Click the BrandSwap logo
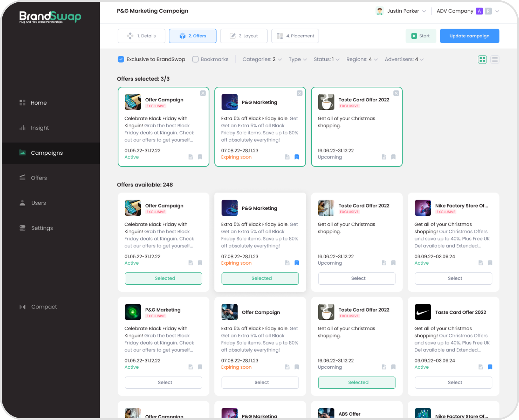 tap(50, 17)
